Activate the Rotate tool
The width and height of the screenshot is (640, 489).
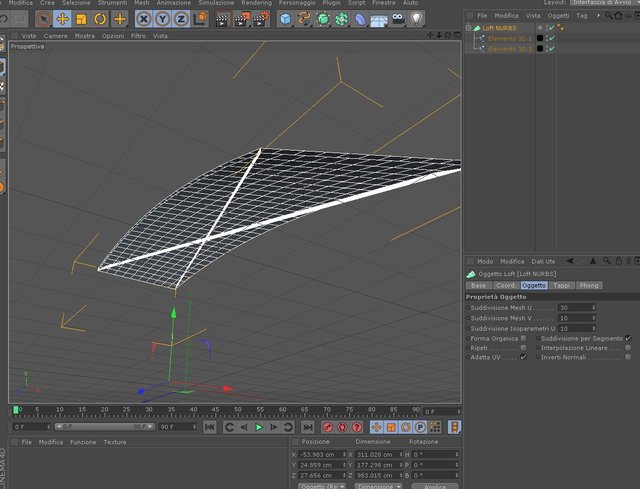pyautogui.click(x=100, y=19)
